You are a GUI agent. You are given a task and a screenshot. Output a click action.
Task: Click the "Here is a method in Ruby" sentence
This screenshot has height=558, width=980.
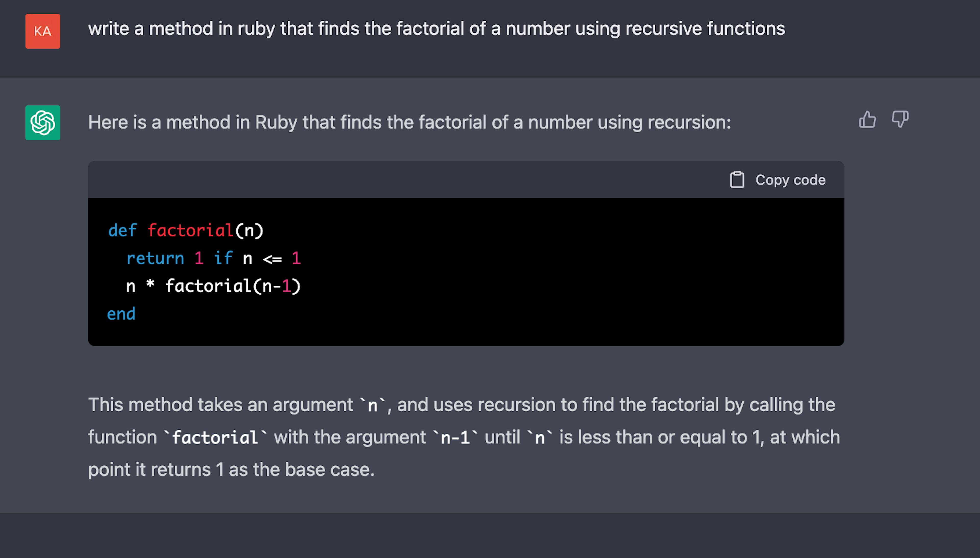(x=409, y=122)
